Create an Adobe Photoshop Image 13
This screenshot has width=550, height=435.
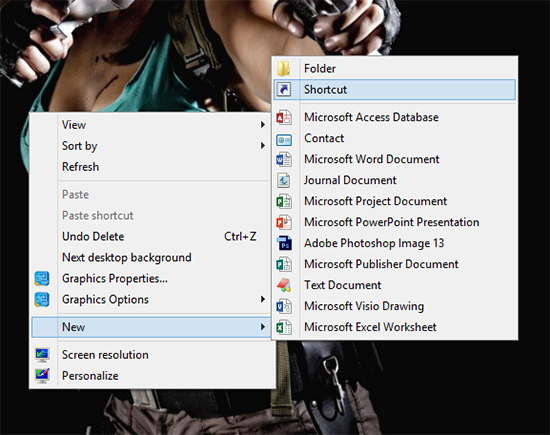pyautogui.click(x=395, y=243)
